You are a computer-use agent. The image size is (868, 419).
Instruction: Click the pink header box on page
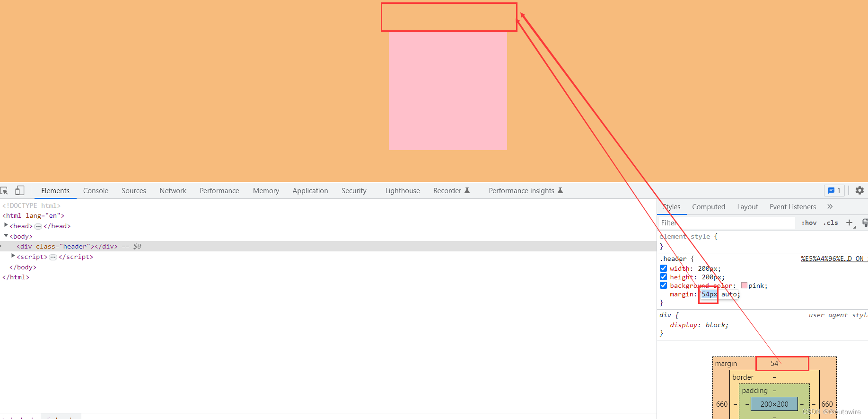447,91
